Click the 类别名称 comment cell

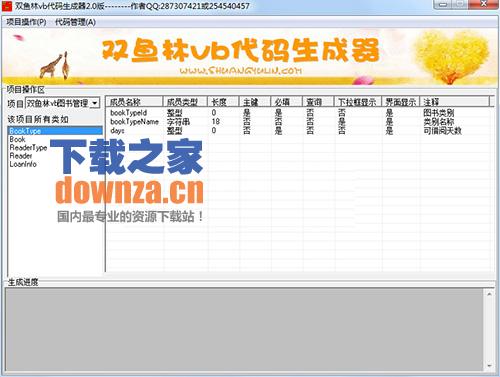(439, 122)
